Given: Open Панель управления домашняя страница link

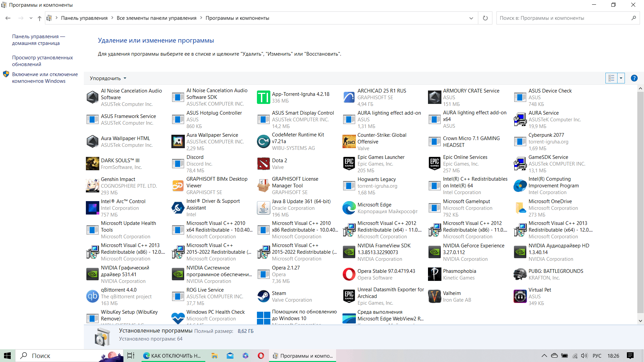Looking at the screenshot, I should coord(39,40).
